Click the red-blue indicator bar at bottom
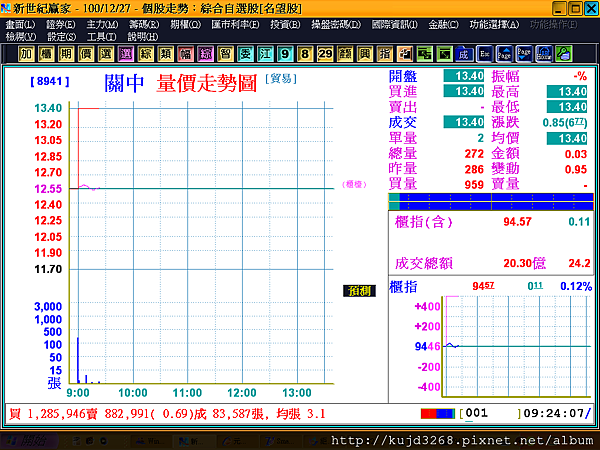 (x=438, y=414)
